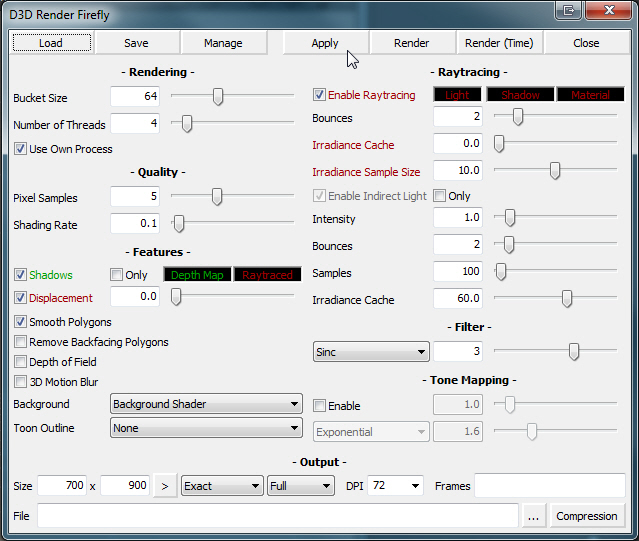
Task: Open the Manage presets button
Action: pos(223,43)
